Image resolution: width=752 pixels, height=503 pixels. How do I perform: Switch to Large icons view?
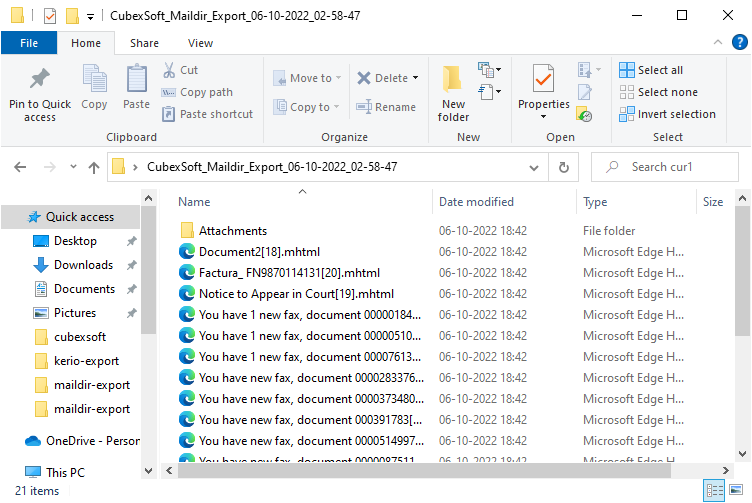coord(736,490)
